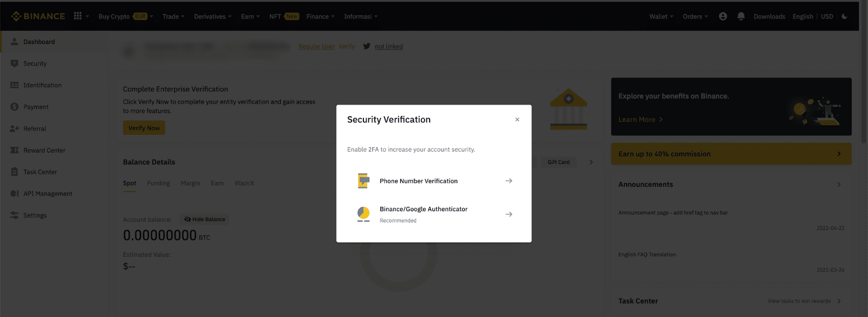Screen dimensions: 868x317
Task: Click the Dashboard sidebar icon
Action: tap(15, 42)
